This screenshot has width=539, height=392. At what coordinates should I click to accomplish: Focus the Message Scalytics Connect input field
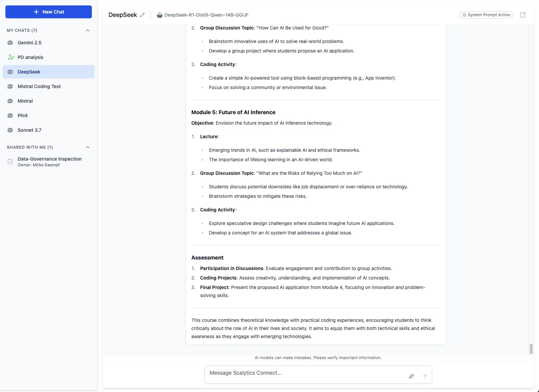305,373
